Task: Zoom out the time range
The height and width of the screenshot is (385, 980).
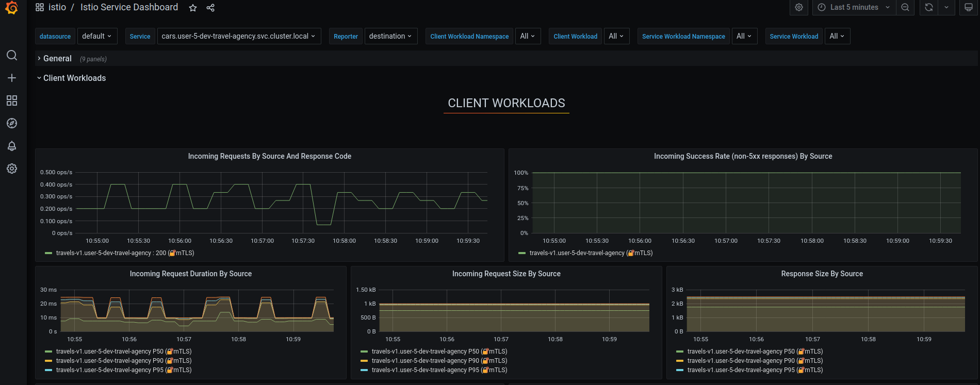Action: (x=905, y=7)
